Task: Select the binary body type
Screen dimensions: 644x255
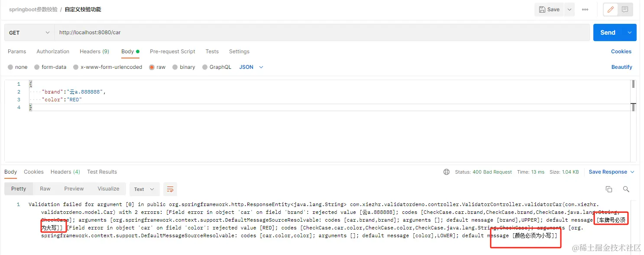Action: 184,67
